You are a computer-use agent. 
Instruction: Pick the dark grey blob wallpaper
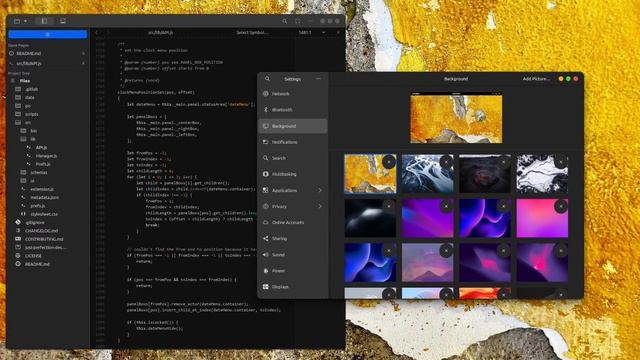click(370, 218)
